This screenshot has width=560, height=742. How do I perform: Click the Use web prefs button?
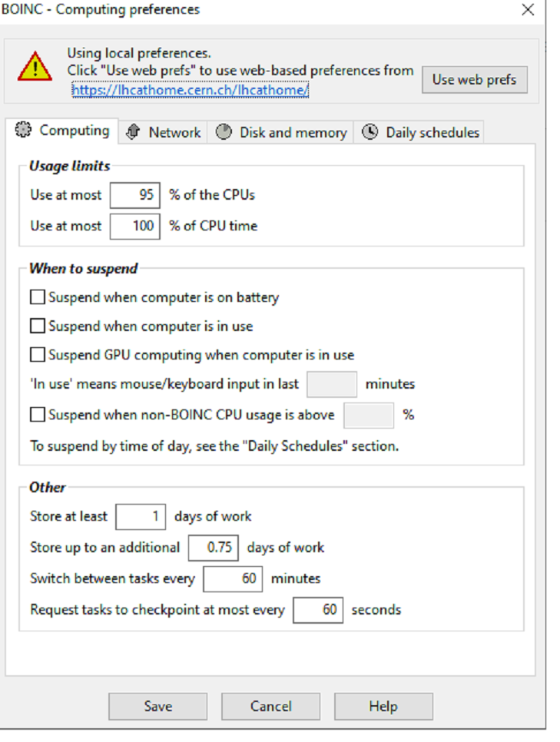[474, 79]
